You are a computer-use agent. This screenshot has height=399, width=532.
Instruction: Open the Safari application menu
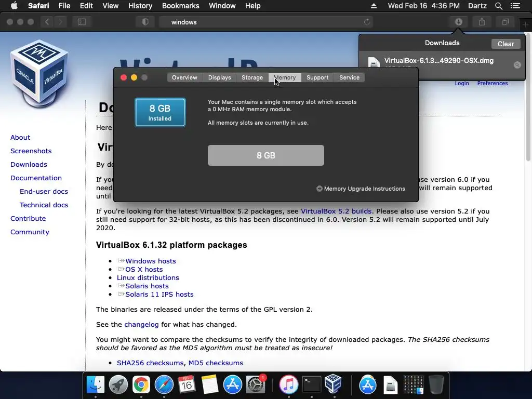tap(38, 6)
